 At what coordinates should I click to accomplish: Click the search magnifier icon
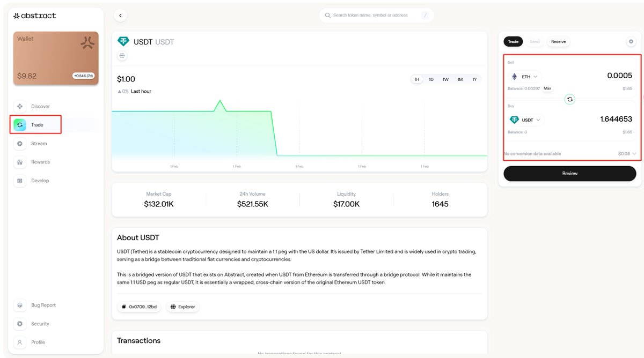(x=327, y=16)
